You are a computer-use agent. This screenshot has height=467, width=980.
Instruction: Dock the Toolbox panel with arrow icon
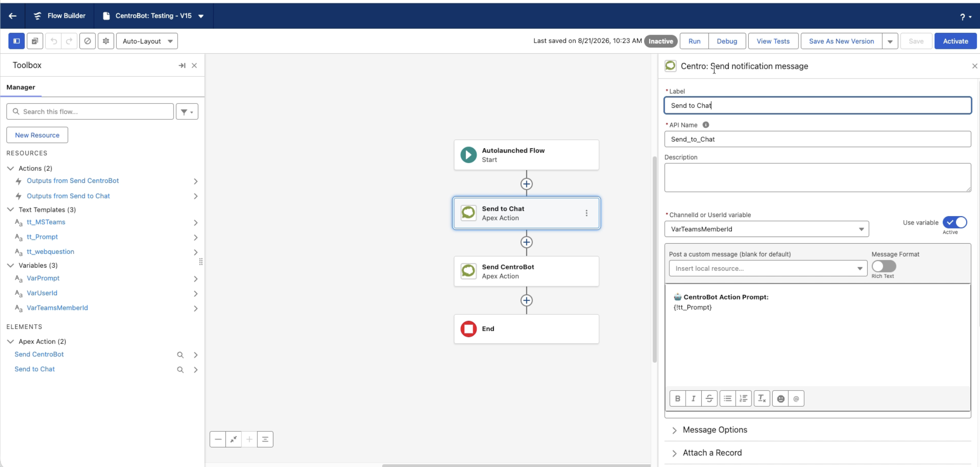click(x=182, y=66)
